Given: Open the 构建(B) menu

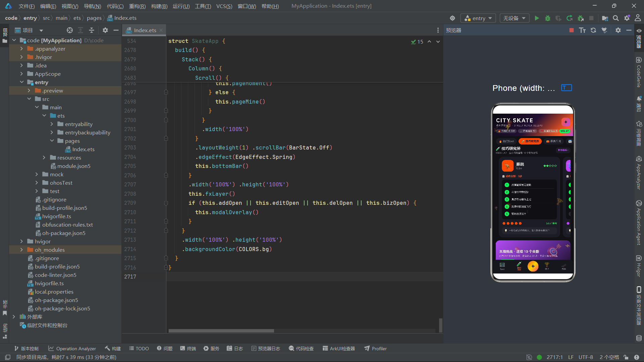Looking at the screenshot, I should coord(159,6).
